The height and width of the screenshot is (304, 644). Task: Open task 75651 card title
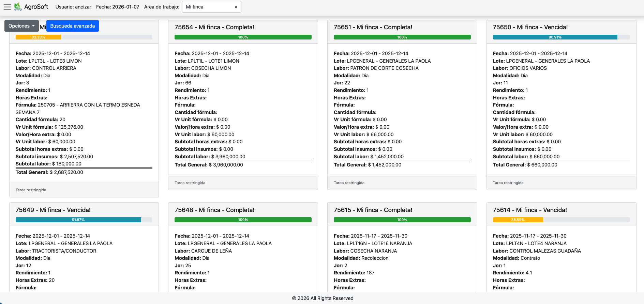(373, 27)
